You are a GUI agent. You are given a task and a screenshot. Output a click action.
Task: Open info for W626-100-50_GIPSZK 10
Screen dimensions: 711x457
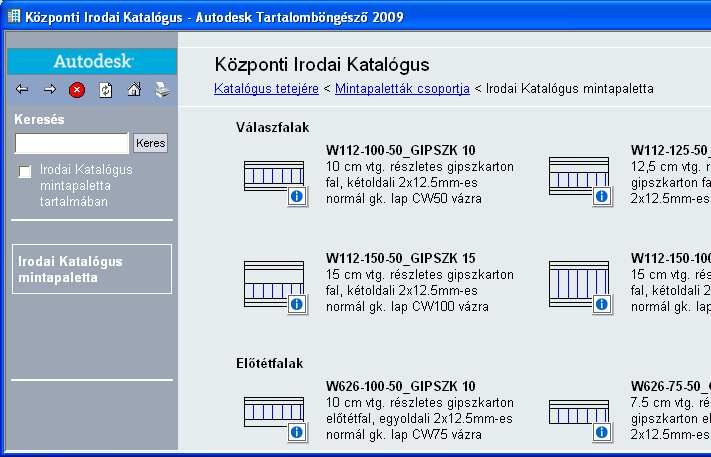(297, 432)
